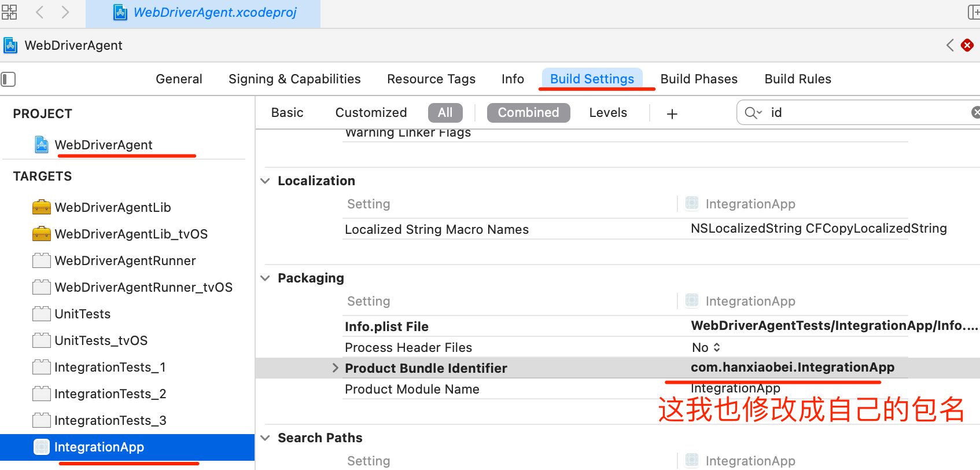Open the General tab
The height and width of the screenshot is (470, 980).
(x=179, y=79)
